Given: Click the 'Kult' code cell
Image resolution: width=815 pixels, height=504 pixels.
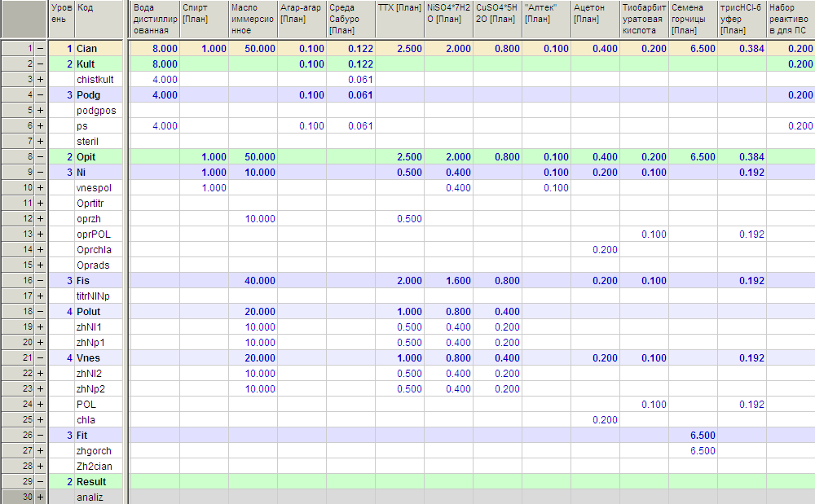Looking at the screenshot, I should (x=99, y=64).
